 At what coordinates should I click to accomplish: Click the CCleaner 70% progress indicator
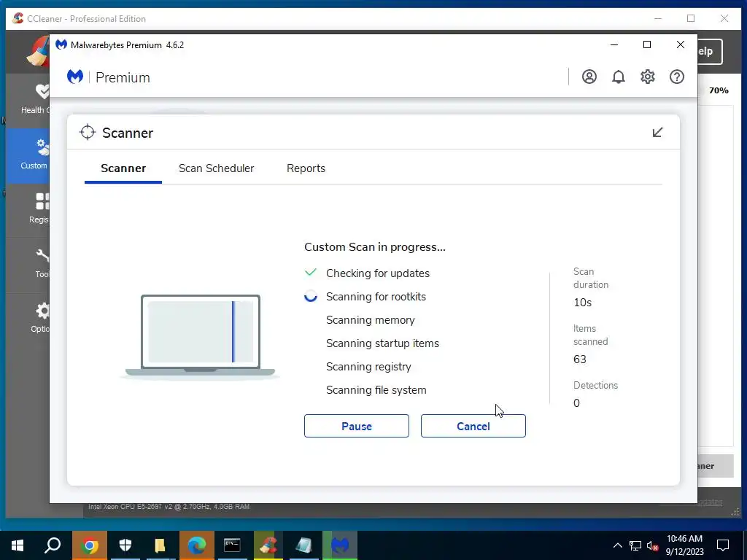click(719, 90)
